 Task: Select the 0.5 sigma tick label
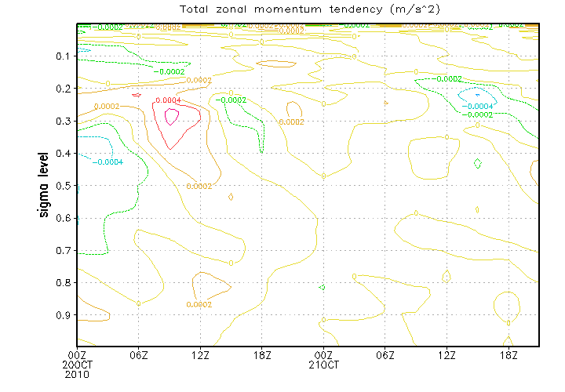(x=64, y=186)
